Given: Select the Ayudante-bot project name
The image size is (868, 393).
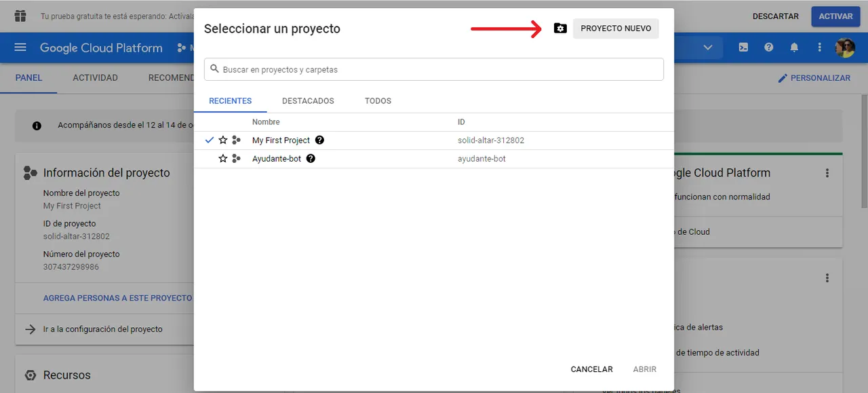Looking at the screenshot, I should click(276, 159).
